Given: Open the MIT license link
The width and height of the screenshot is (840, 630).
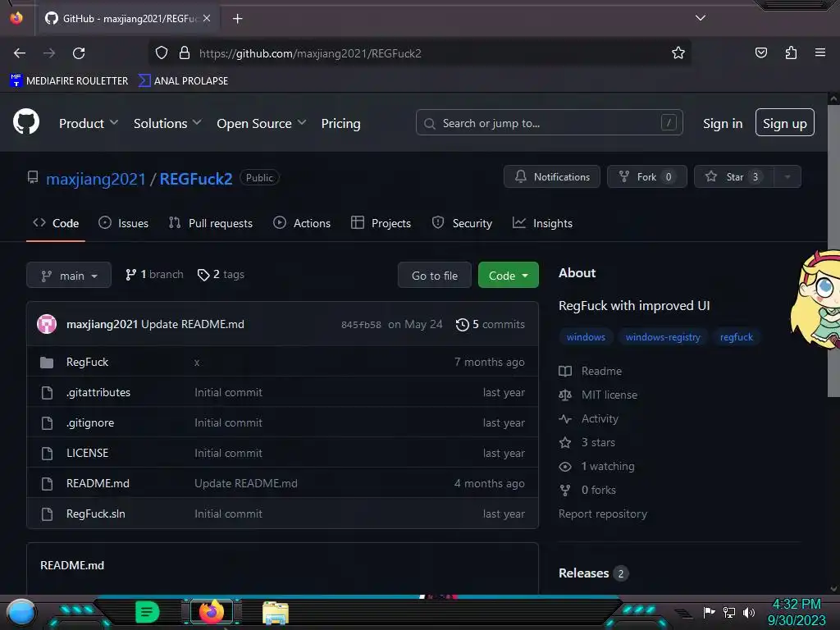Looking at the screenshot, I should [x=598, y=395].
